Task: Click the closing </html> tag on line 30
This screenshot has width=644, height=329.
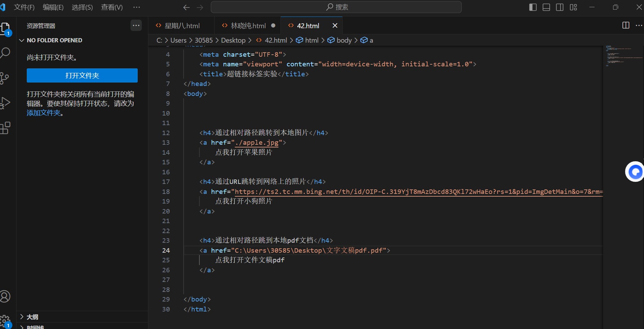Action: click(197, 309)
